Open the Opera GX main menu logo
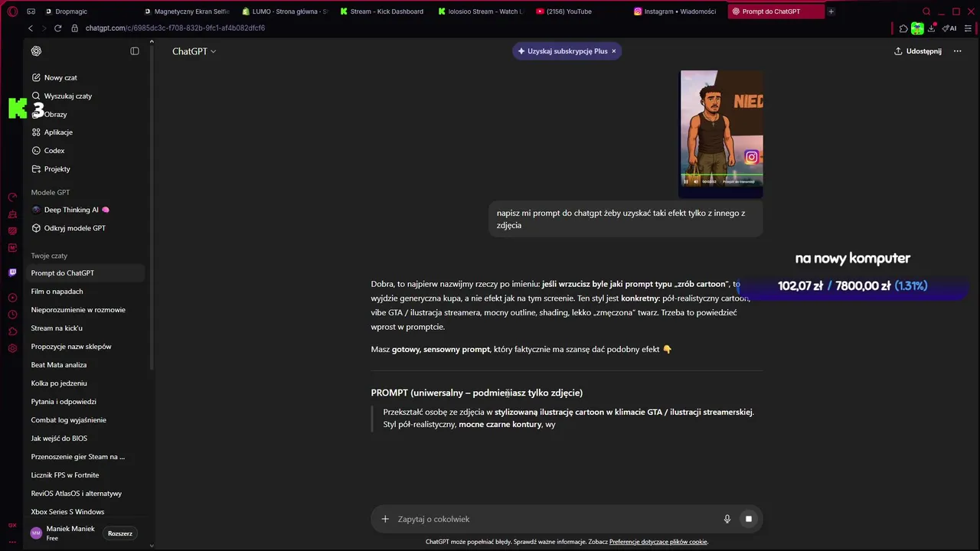Viewport: 980px width, 551px height. coord(12,11)
